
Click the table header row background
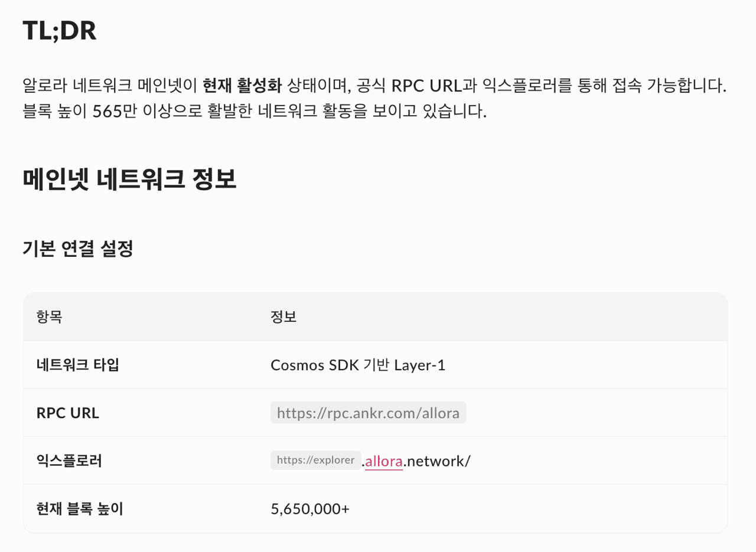tap(375, 316)
